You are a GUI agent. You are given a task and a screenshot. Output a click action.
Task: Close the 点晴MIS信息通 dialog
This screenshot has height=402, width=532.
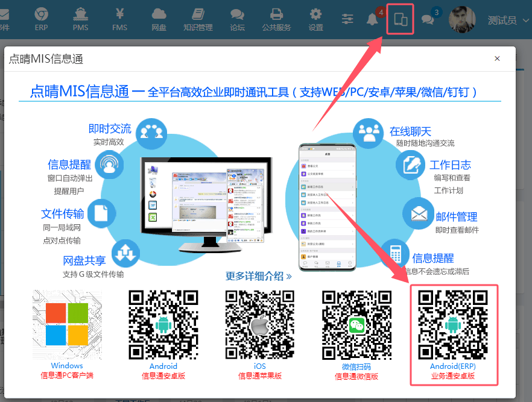pos(497,58)
